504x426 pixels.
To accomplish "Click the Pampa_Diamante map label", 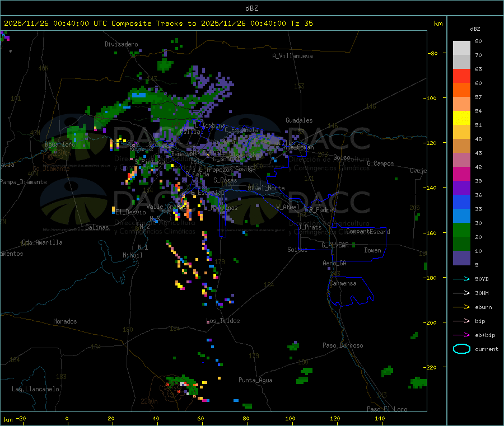I will [x=24, y=182].
